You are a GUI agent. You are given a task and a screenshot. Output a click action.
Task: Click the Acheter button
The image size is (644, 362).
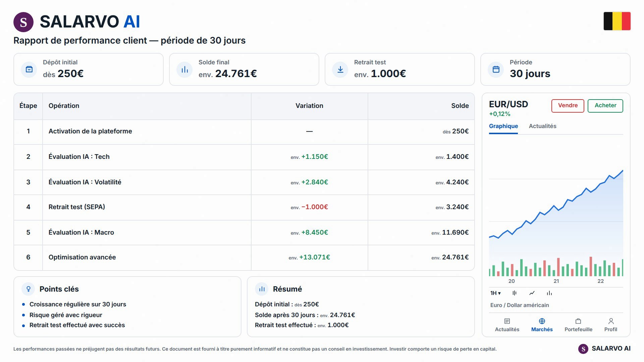605,106
